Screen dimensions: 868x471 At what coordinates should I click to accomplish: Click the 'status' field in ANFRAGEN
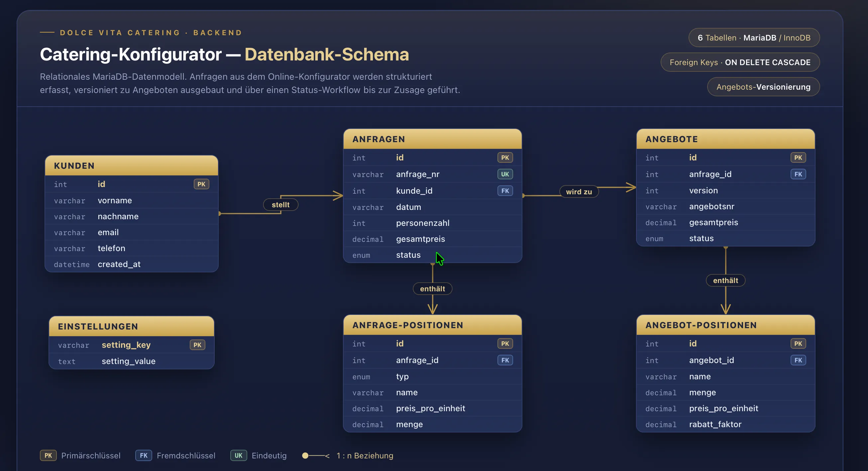[x=432, y=255]
